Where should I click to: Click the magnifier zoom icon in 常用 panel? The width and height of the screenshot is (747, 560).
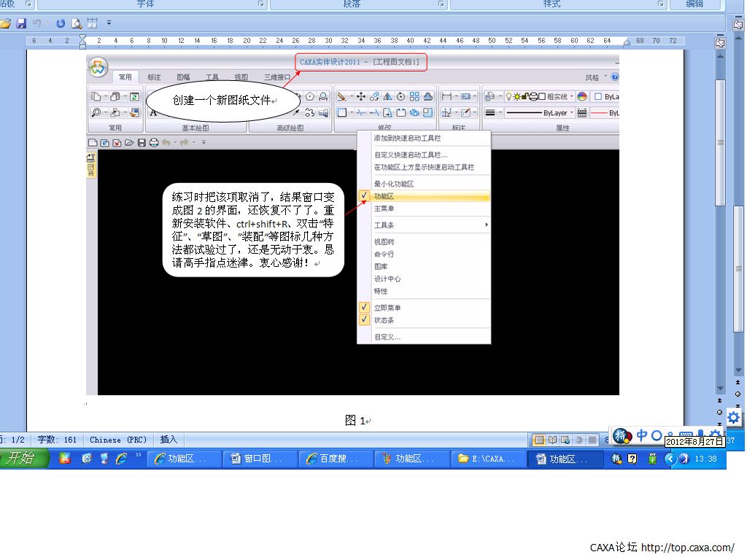pos(96,112)
